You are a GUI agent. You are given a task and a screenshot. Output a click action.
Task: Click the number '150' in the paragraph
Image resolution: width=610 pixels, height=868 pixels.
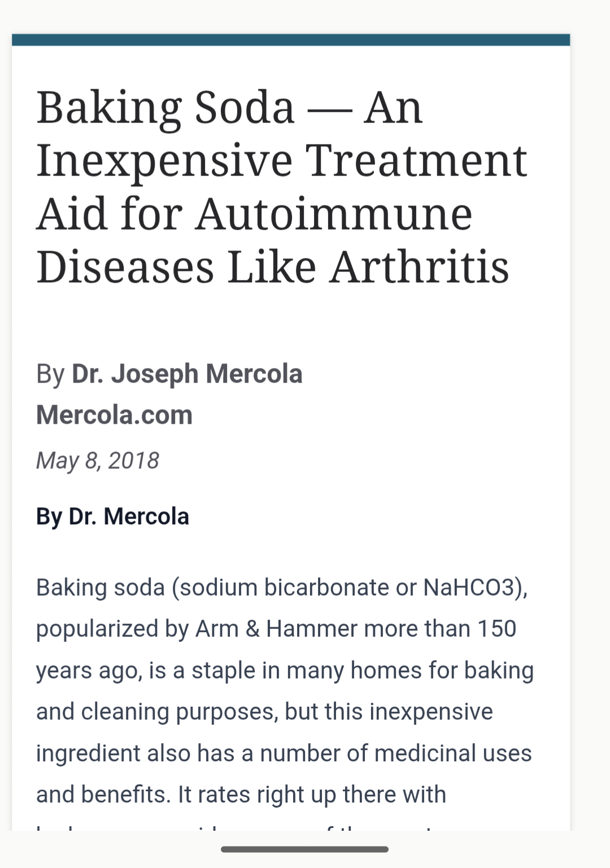click(496, 629)
